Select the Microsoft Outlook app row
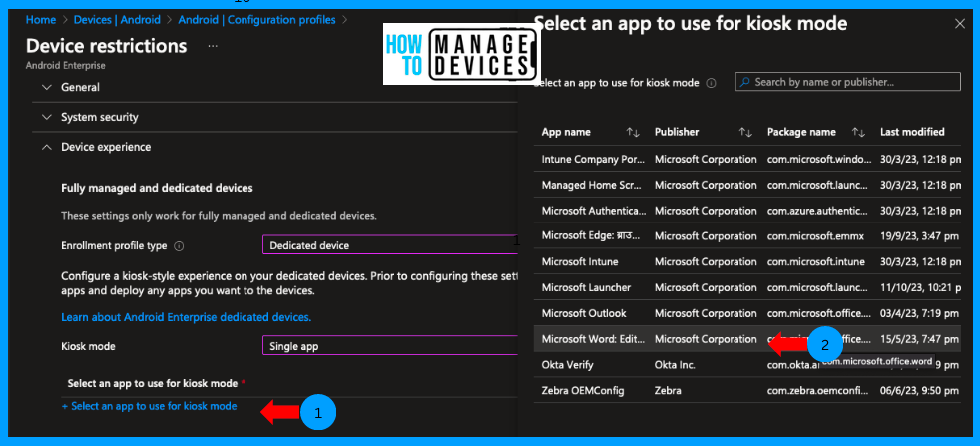 pyautogui.click(x=747, y=313)
